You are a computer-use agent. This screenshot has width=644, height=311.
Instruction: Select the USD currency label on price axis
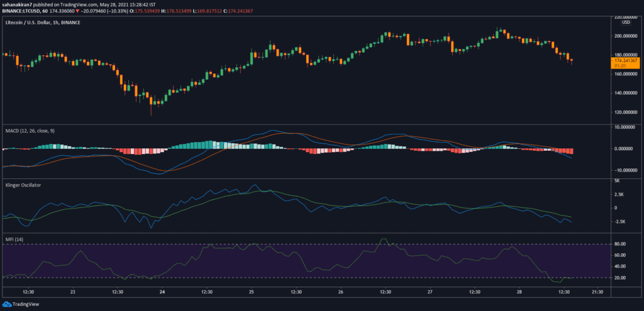pyautogui.click(x=626, y=22)
